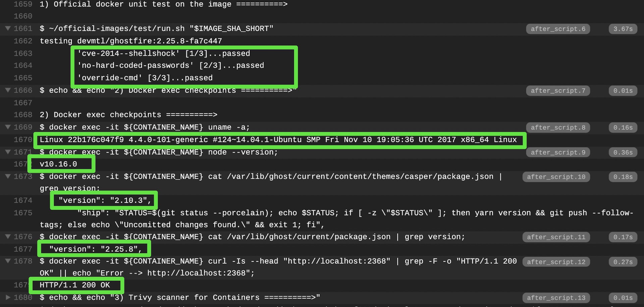Screen dimensions: 644x307
Task: Collapse the section at line 1671
Action: point(8,152)
